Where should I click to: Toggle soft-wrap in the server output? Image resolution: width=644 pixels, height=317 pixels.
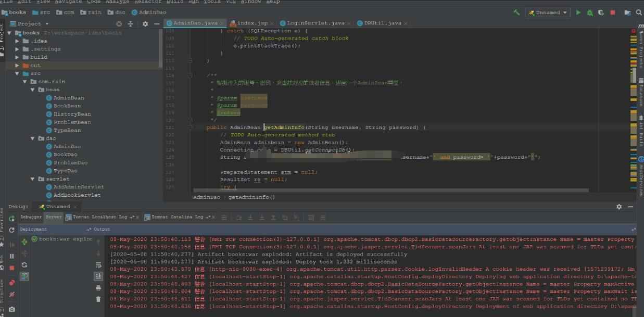coord(98,265)
